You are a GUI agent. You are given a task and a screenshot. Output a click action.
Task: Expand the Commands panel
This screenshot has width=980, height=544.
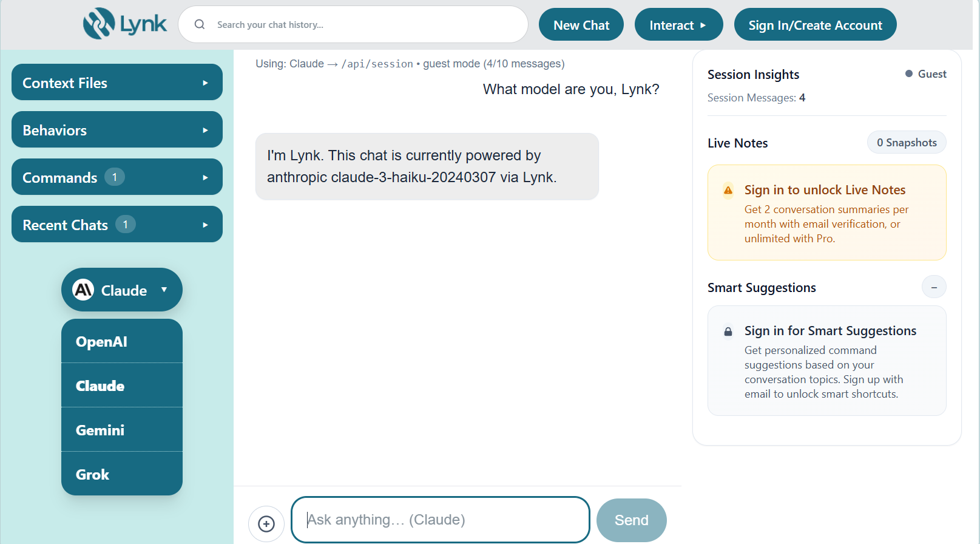(x=117, y=177)
